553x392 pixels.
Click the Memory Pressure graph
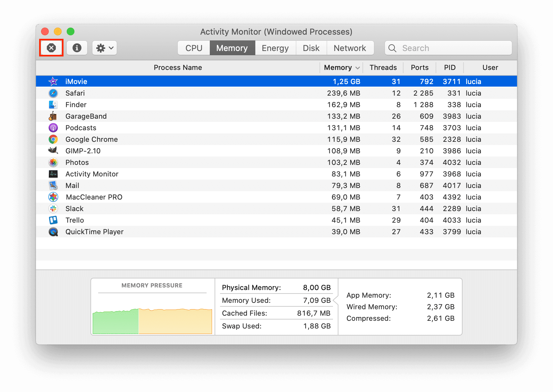coord(152,321)
